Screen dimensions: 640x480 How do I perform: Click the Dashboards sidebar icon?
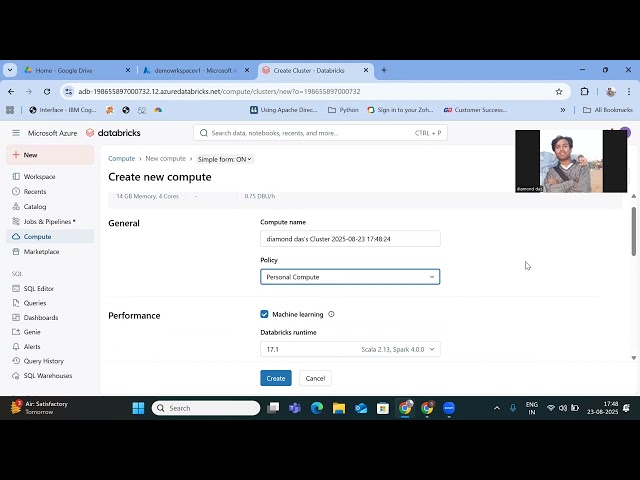[x=16, y=318]
